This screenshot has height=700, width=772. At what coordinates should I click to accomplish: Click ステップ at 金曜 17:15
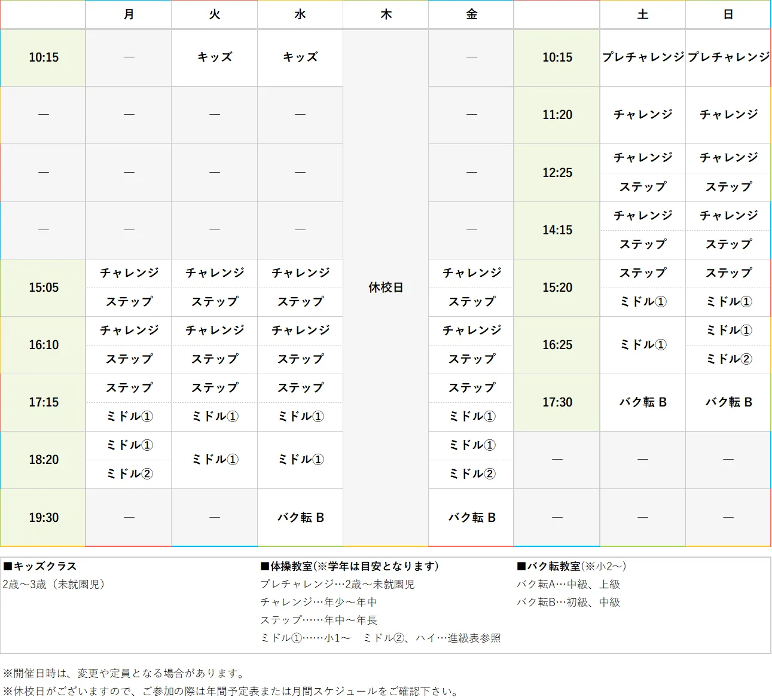coord(471,388)
